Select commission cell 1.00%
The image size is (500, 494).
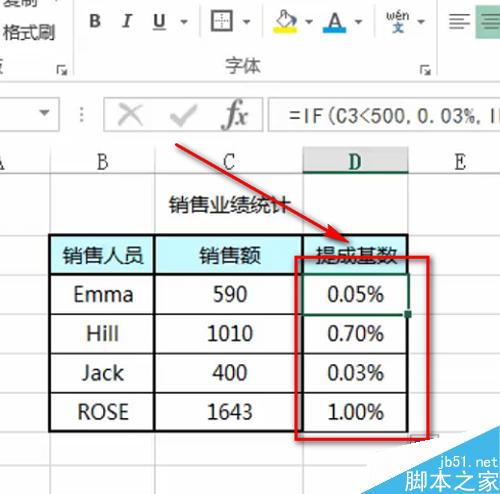[355, 412]
